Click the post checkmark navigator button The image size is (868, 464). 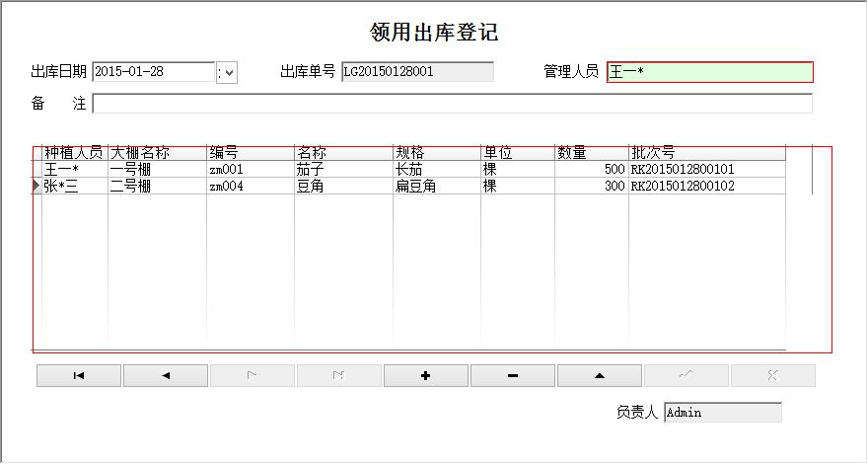click(x=687, y=376)
